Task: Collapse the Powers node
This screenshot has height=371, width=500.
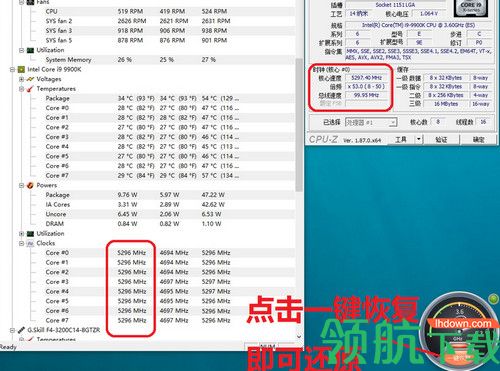Action: coord(22,185)
